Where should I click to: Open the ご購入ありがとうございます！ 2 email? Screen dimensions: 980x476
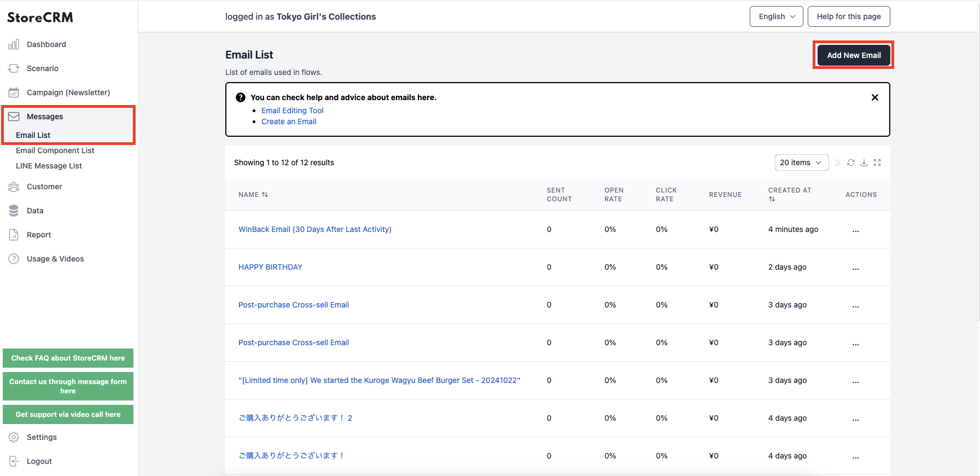click(x=295, y=418)
